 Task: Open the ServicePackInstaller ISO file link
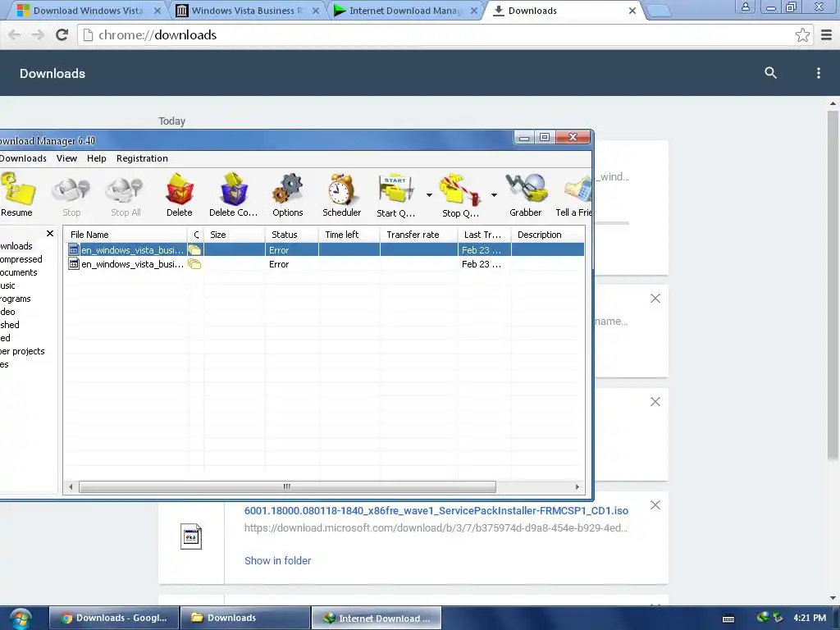point(436,510)
